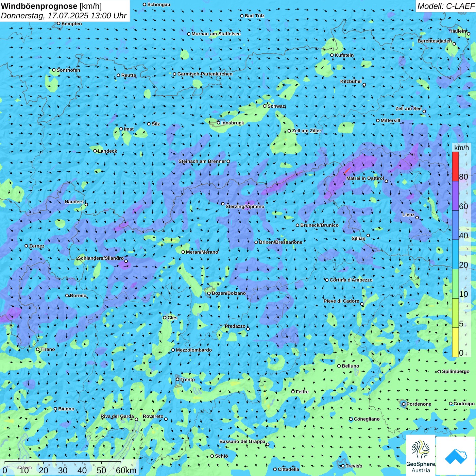
Task: Click the Garmisch-Partenkirchen label
Action: pos(205,74)
